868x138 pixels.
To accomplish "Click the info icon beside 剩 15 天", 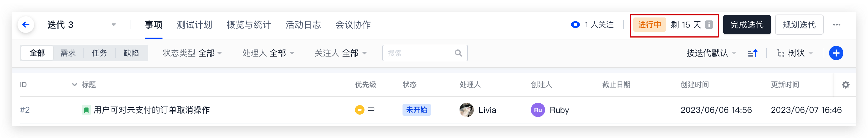I will 709,25.
